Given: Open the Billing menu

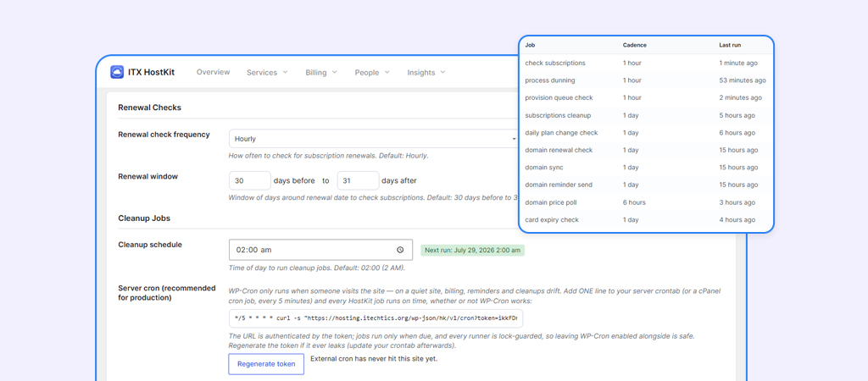Looking at the screenshot, I should pyautogui.click(x=321, y=73).
